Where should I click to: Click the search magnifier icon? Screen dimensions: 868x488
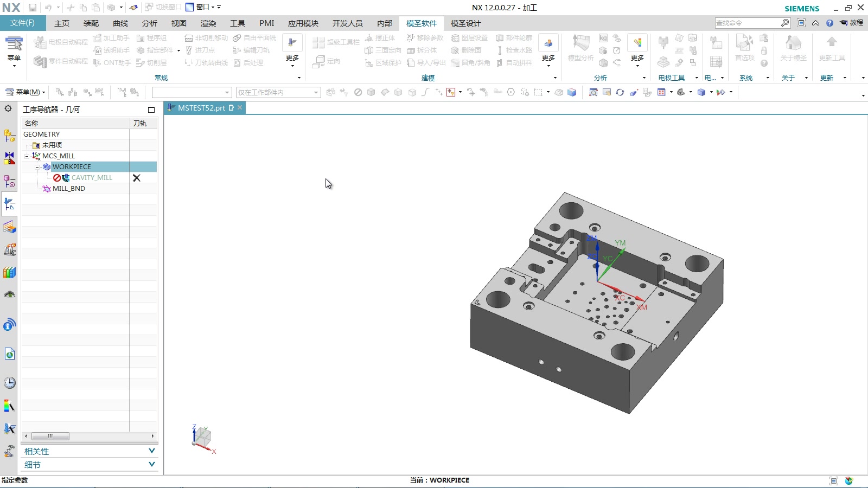(785, 23)
